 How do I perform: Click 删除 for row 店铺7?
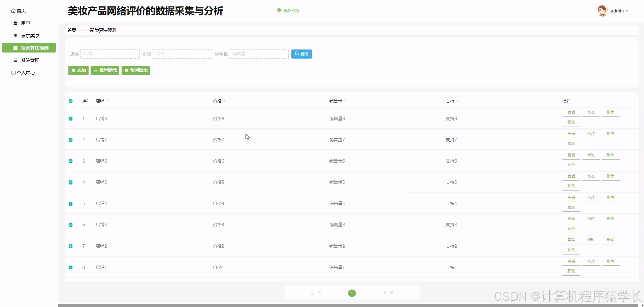coord(611,134)
